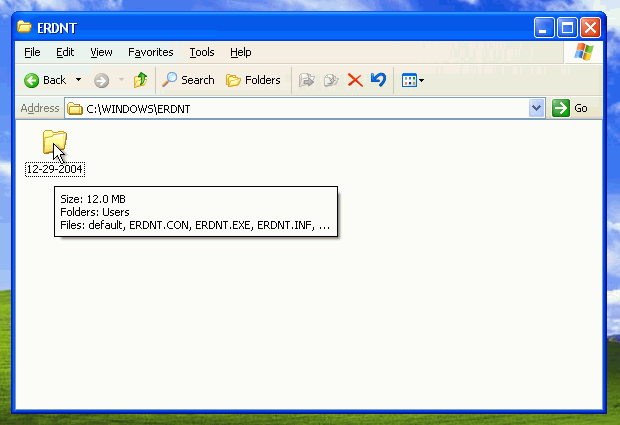Viewport: 620px width, 425px height.
Task: Toggle the Folders pane
Action: (x=253, y=80)
